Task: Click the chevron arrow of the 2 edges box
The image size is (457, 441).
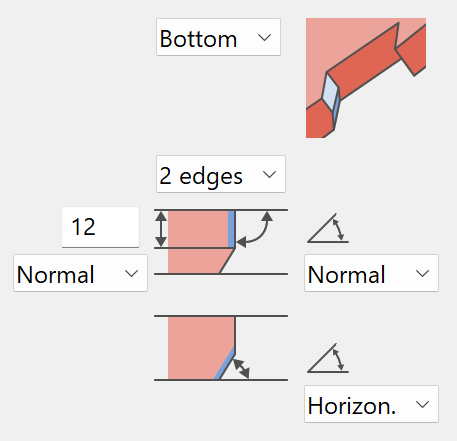Action: (269, 175)
